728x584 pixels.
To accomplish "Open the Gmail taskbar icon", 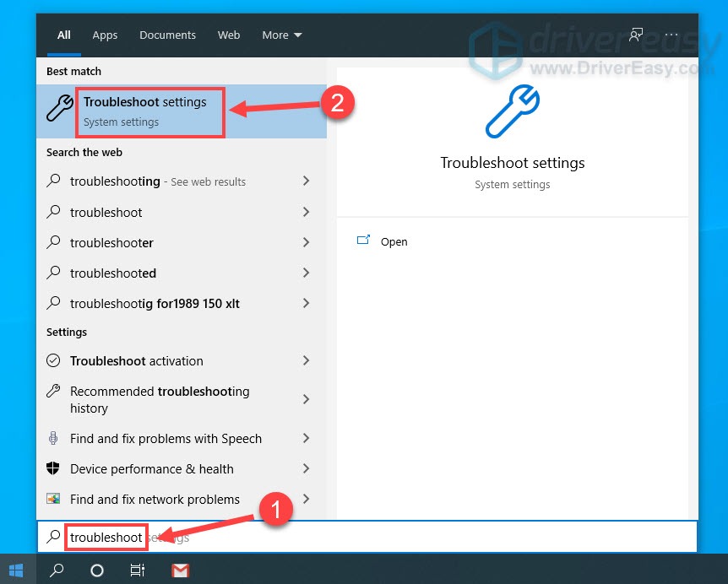I will tap(180, 570).
